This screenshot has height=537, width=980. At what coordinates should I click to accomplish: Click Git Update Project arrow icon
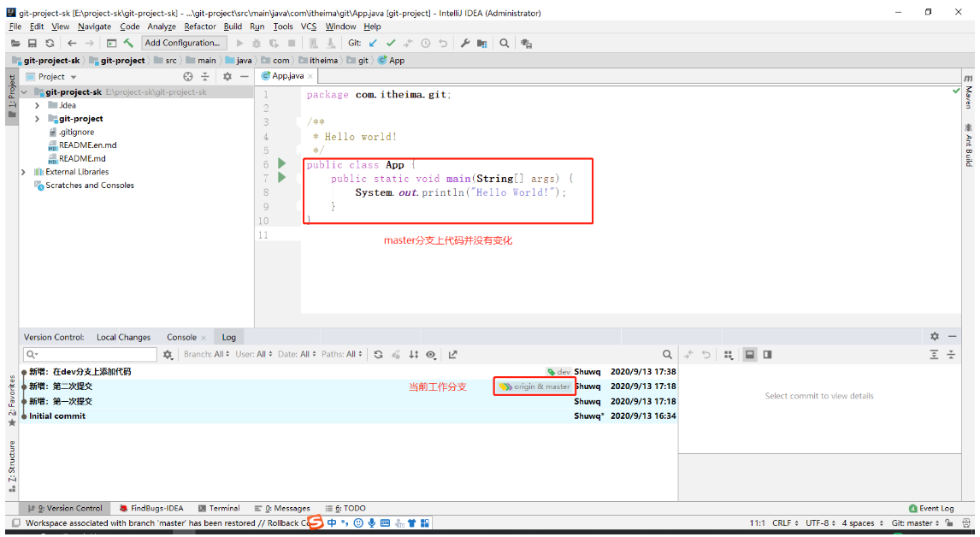point(373,43)
